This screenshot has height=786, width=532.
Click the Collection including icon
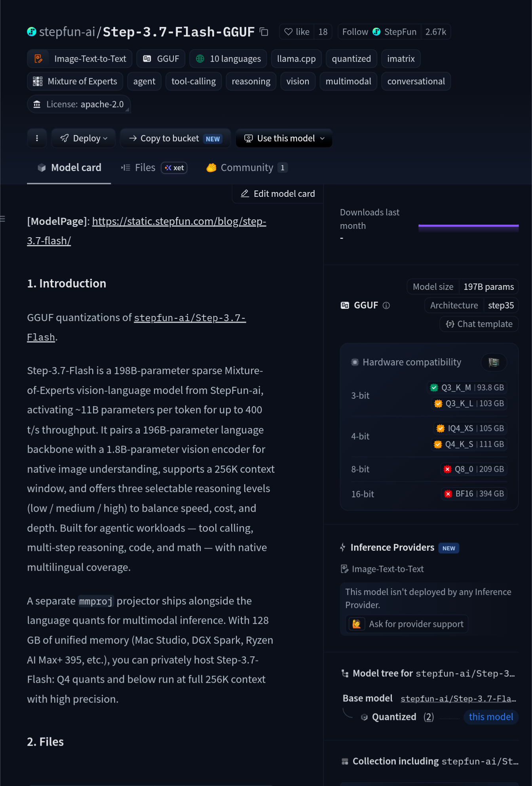pos(345,761)
